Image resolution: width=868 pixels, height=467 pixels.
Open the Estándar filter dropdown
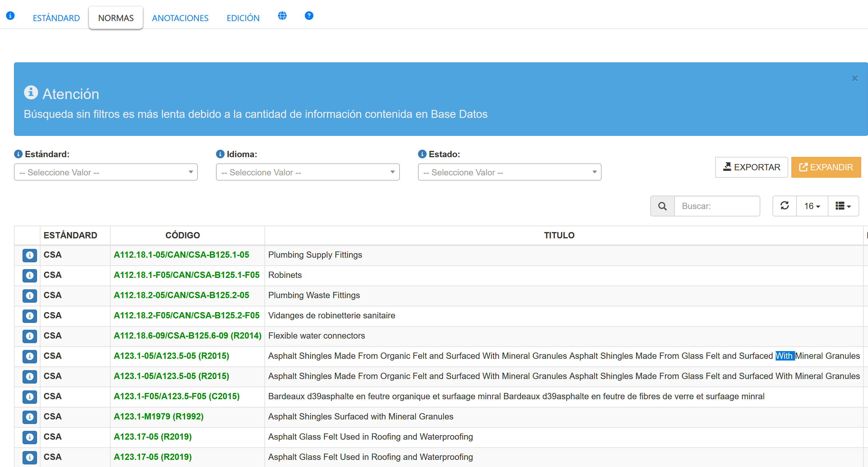pos(105,172)
